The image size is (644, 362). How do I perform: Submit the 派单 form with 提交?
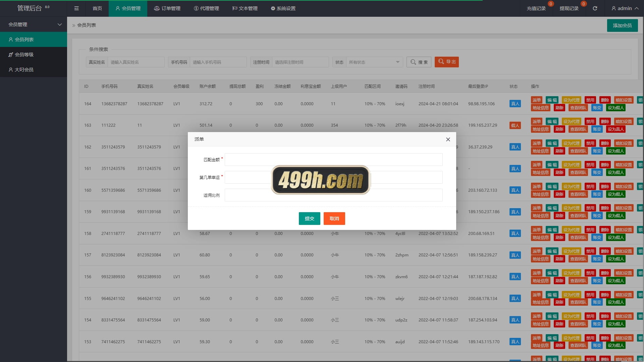pyautogui.click(x=309, y=219)
